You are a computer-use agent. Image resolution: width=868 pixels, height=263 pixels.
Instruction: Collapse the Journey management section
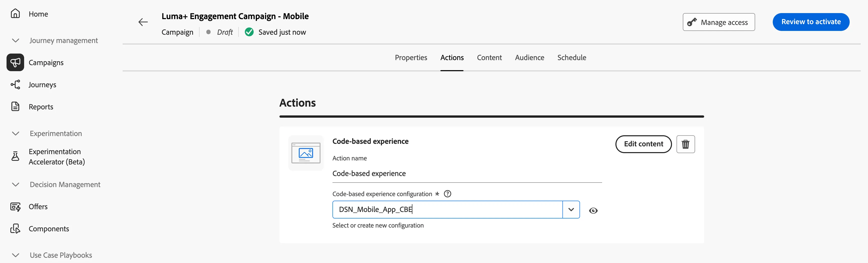(x=16, y=40)
